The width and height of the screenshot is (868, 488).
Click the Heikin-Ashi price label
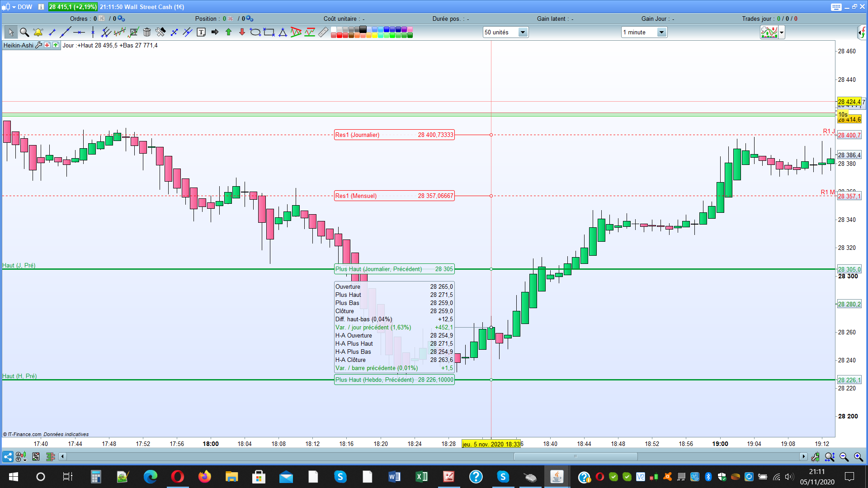pyautogui.click(x=19, y=45)
